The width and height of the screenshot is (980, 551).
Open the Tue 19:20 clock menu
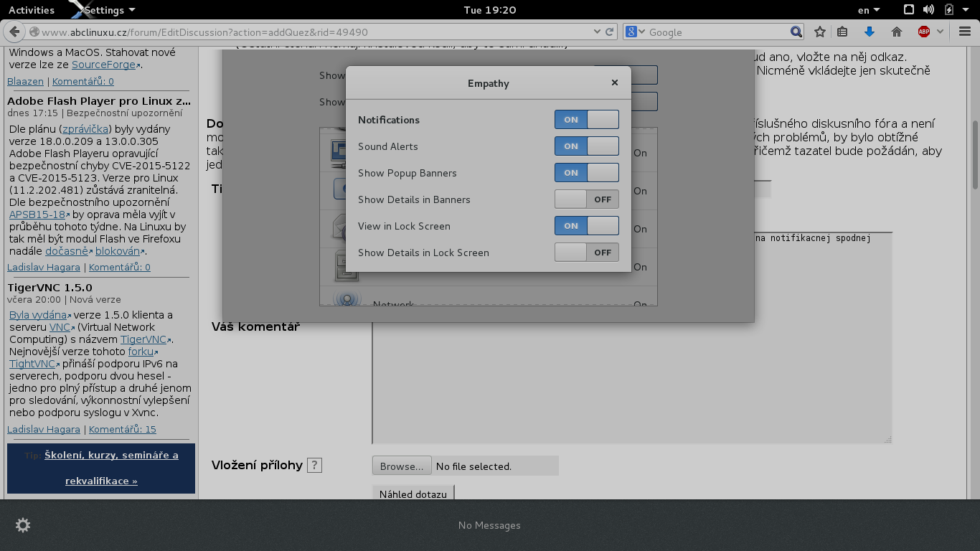point(490,10)
